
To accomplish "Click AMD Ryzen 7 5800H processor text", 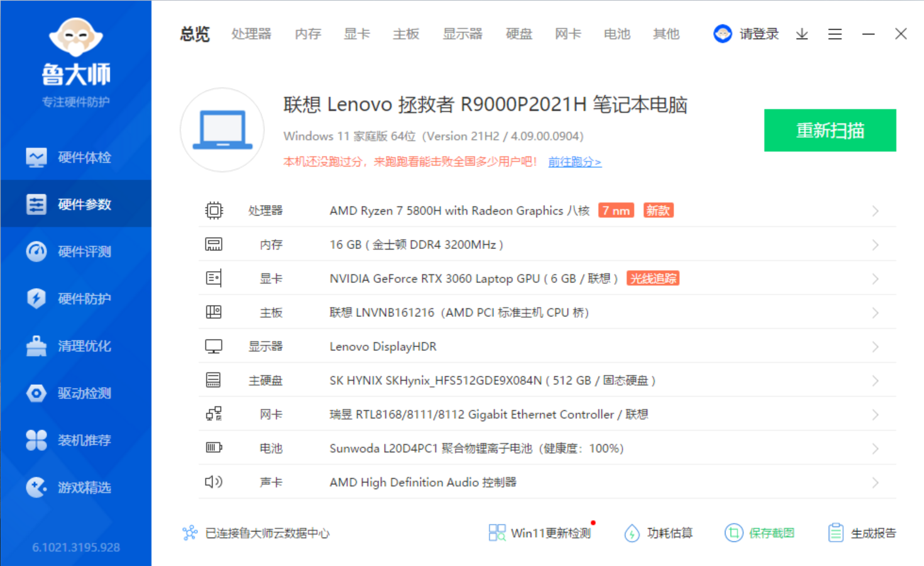I will [x=459, y=211].
